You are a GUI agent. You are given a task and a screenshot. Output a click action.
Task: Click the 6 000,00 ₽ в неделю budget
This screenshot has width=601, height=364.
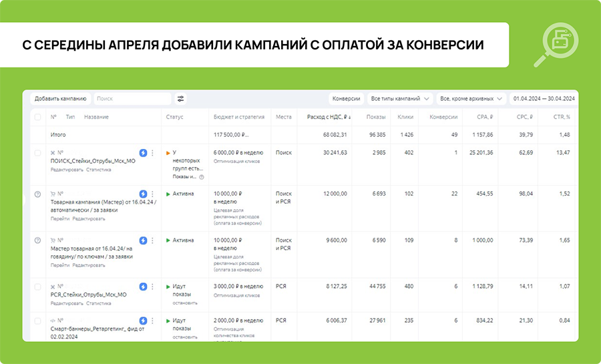238,152
